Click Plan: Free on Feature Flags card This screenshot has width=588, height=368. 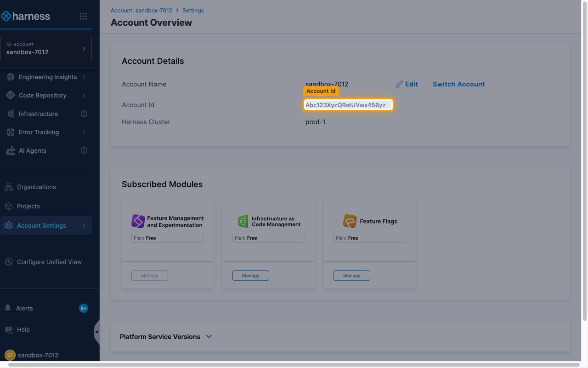pos(370,238)
